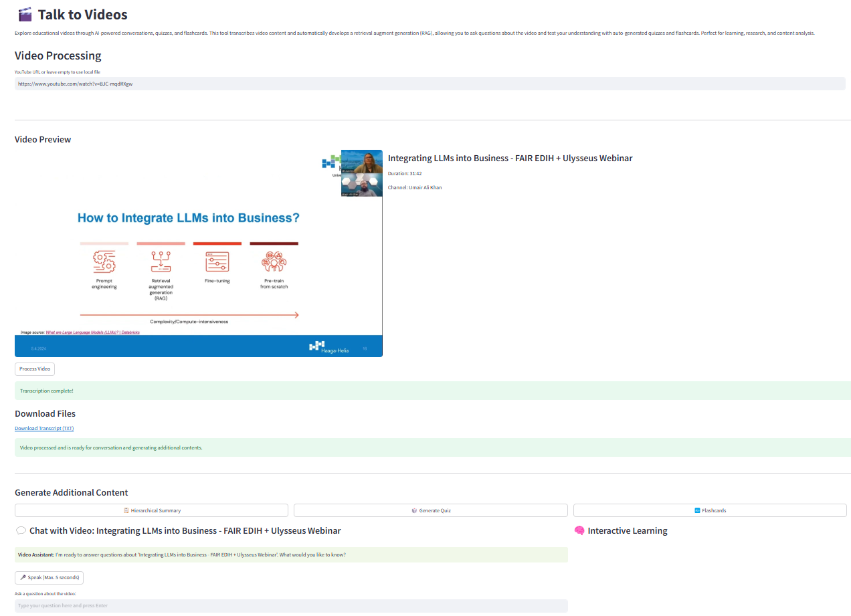Click the microphone icon in Speak button
The height and width of the screenshot is (616, 851).
(23, 577)
